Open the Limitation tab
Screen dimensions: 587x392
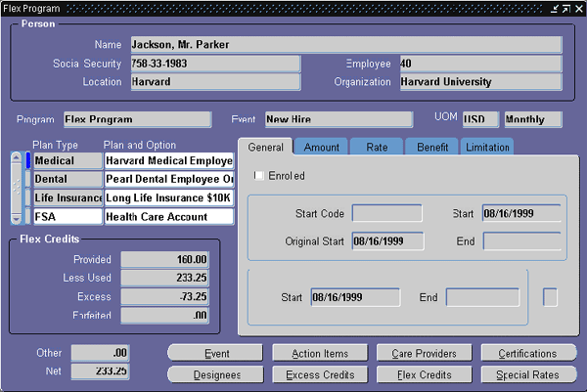[487, 147]
